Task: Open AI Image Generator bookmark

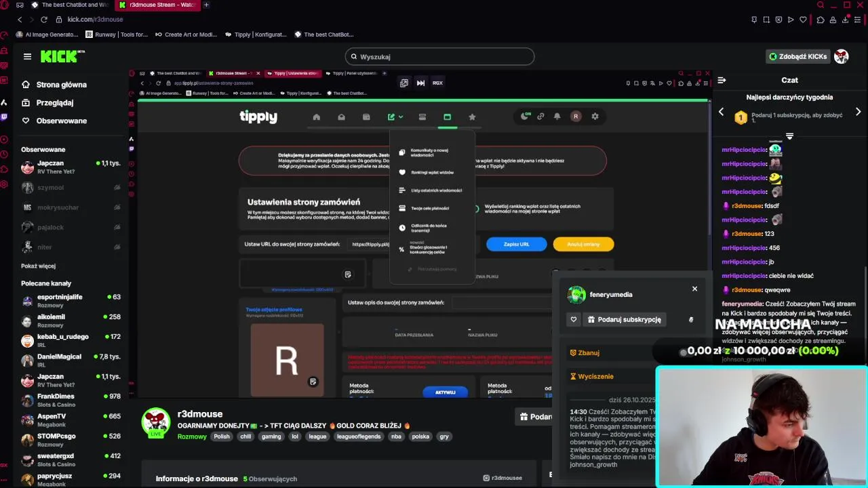Action: 47,35
